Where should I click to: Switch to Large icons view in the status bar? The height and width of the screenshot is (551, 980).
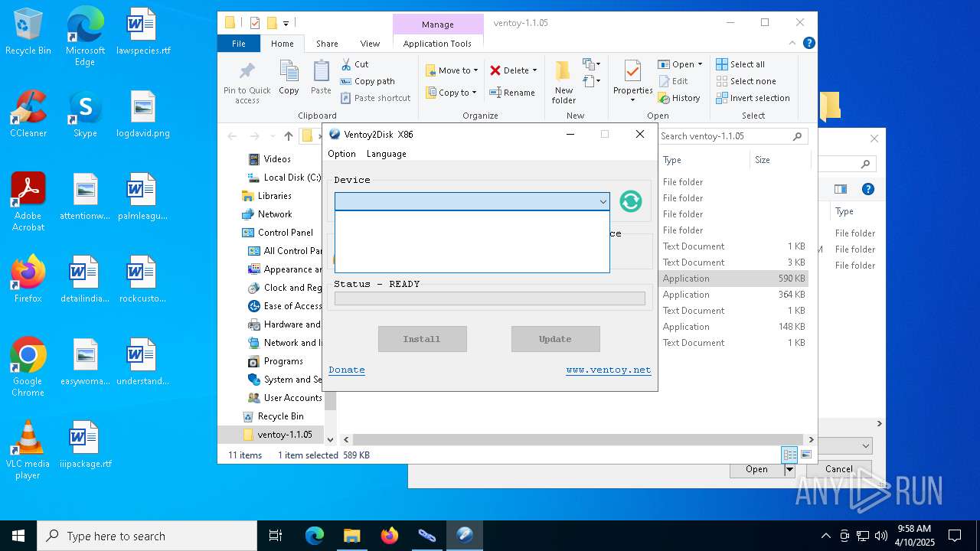tap(805, 455)
